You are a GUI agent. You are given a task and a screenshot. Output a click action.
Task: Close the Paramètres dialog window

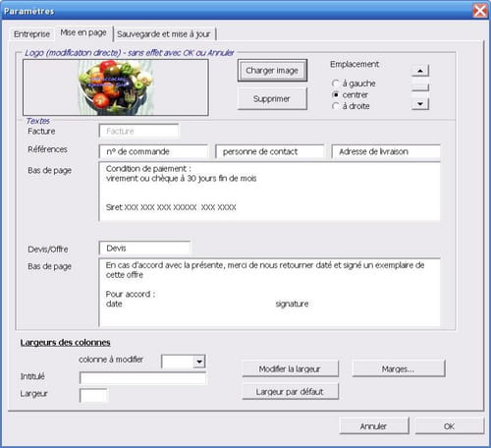click(480, 11)
